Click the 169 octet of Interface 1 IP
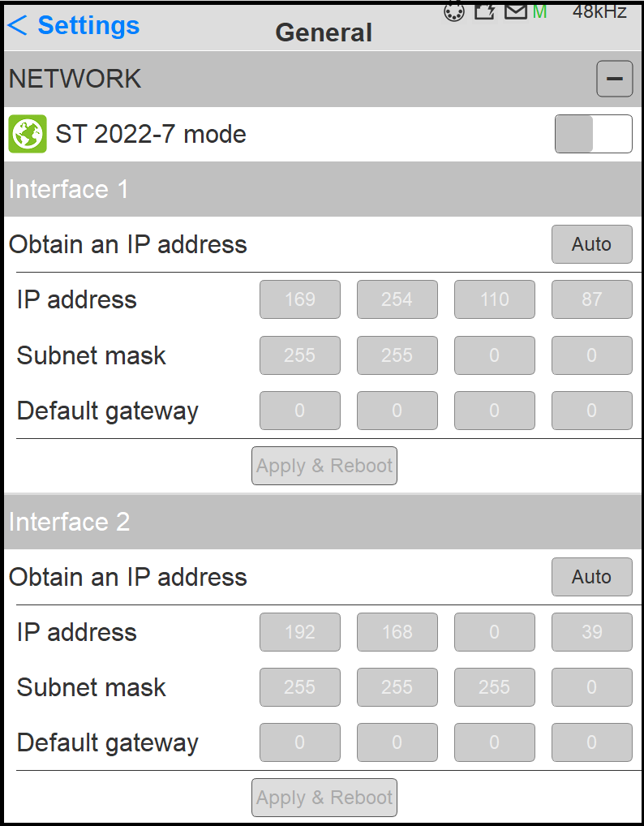 pos(300,299)
